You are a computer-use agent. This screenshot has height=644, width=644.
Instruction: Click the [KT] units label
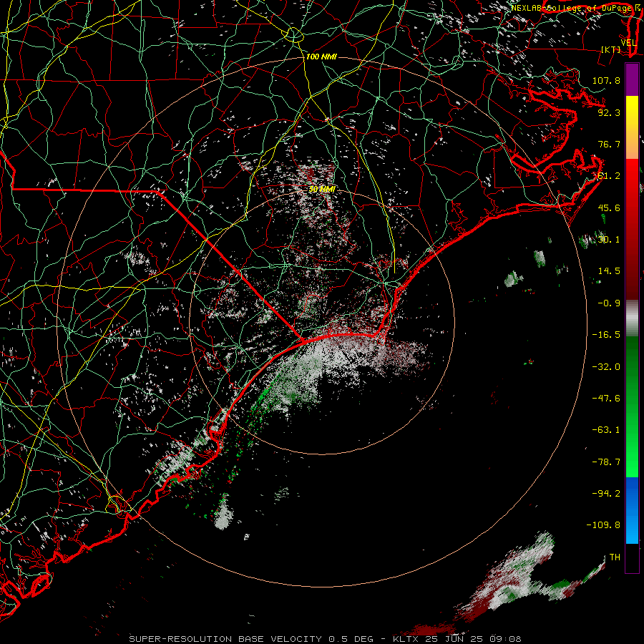click(x=611, y=49)
